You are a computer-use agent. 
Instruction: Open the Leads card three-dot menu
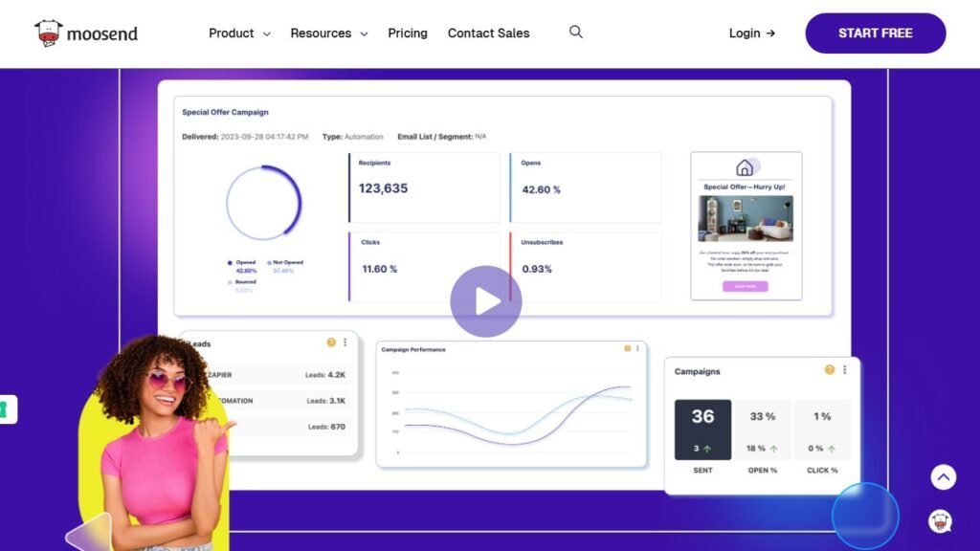[345, 342]
